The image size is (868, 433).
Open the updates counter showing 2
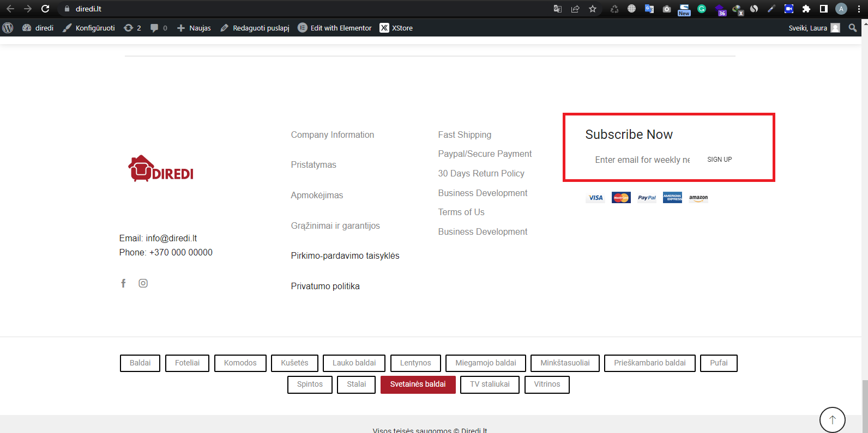click(x=132, y=28)
